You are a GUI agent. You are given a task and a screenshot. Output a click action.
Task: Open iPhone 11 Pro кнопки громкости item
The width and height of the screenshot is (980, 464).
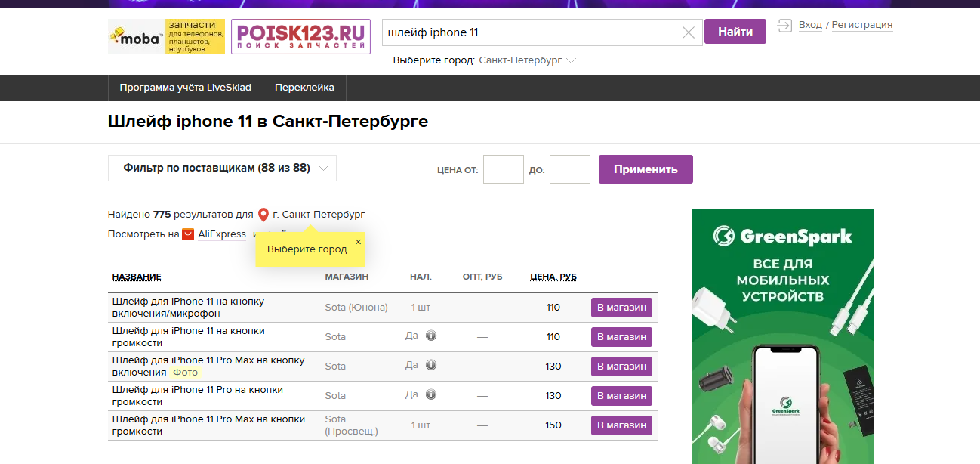[x=198, y=395]
